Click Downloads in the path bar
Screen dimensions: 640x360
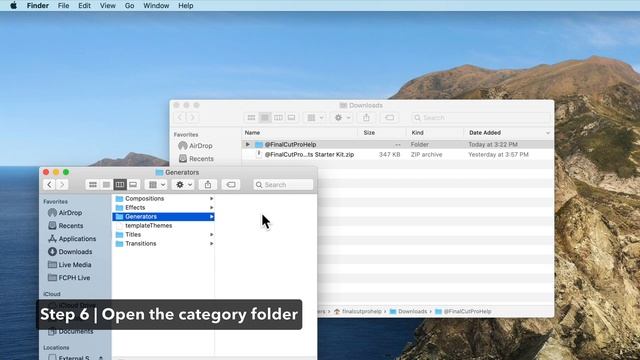pos(408,311)
